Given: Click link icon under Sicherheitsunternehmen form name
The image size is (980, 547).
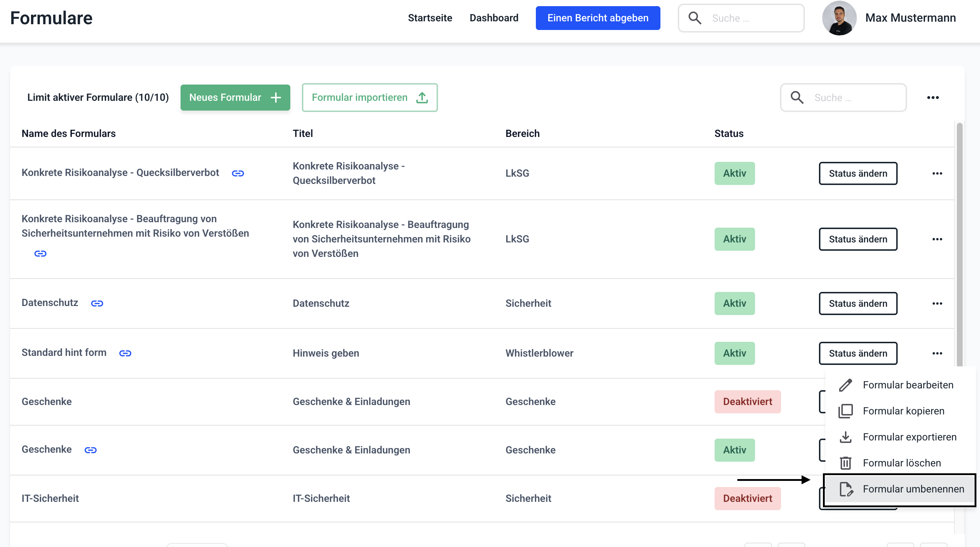Looking at the screenshot, I should [40, 254].
